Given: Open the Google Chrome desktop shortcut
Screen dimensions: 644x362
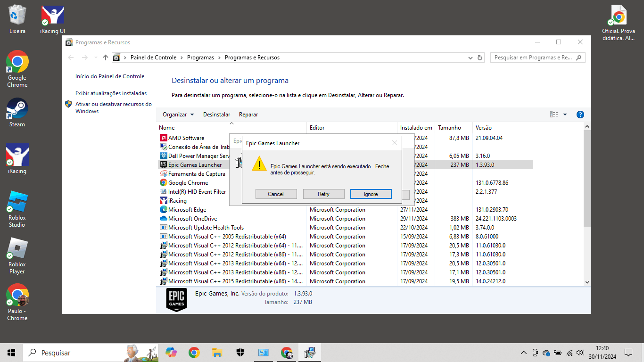Looking at the screenshot, I should click(x=17, y=69).
